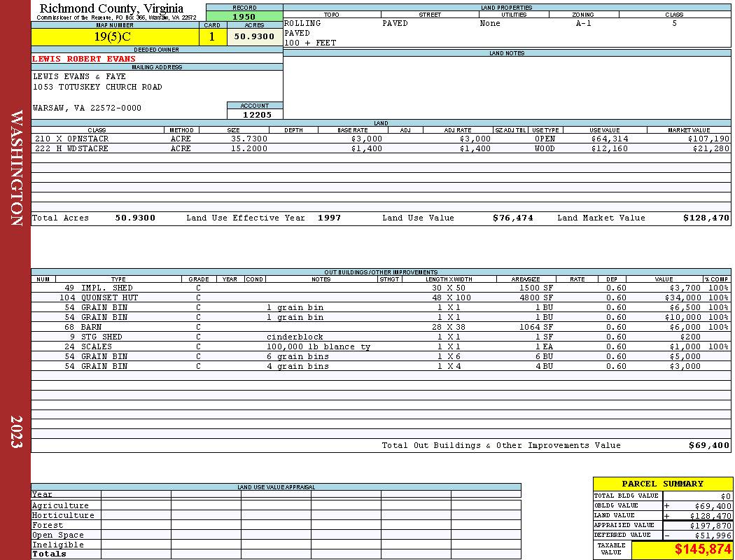The width and height of the screenshot is (735, 560).
Task: Click the value $10,000 grain bin
Action: click(x=682, y=318)
